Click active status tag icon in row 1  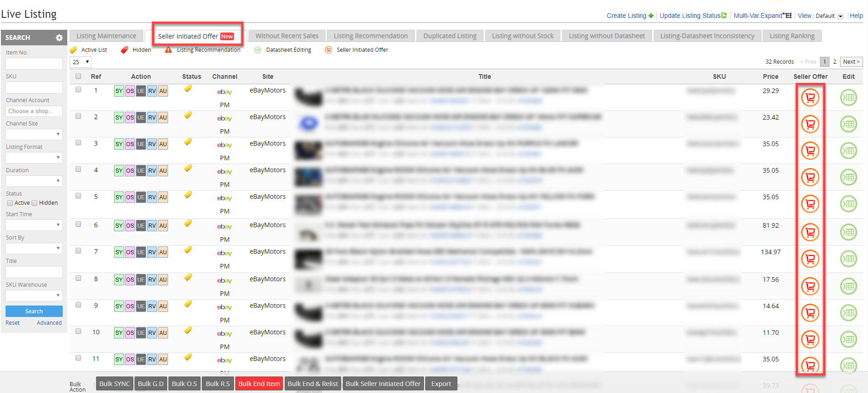[188, 89]
